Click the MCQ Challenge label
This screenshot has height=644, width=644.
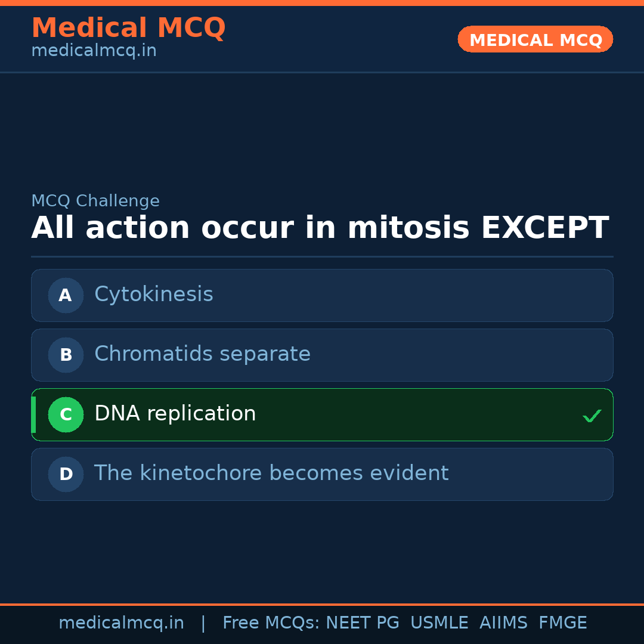[95, 202]
